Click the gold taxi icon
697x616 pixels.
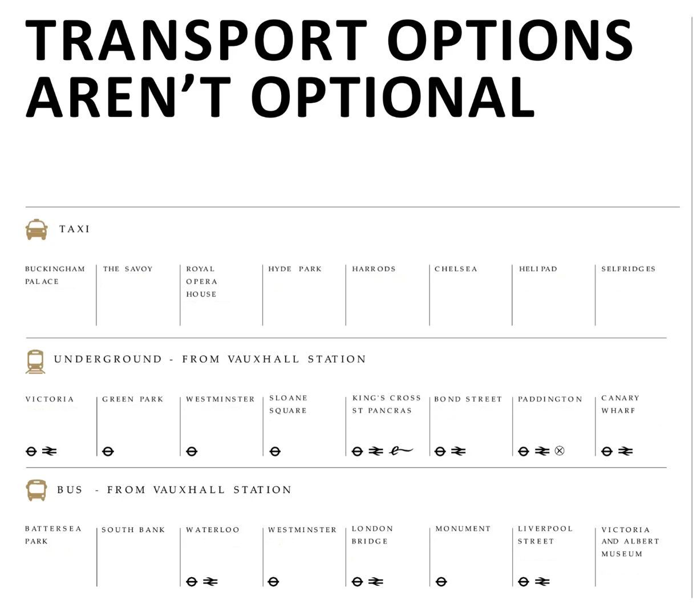point(37,229)
